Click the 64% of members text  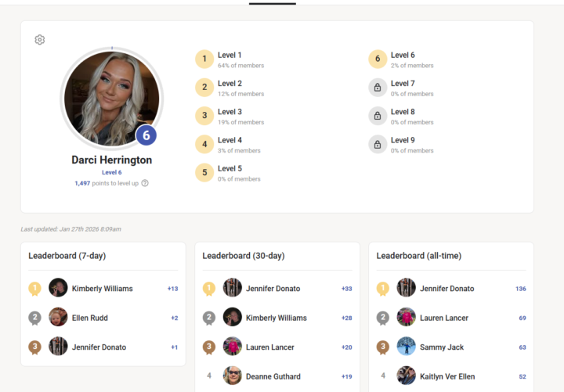point(241,66)
